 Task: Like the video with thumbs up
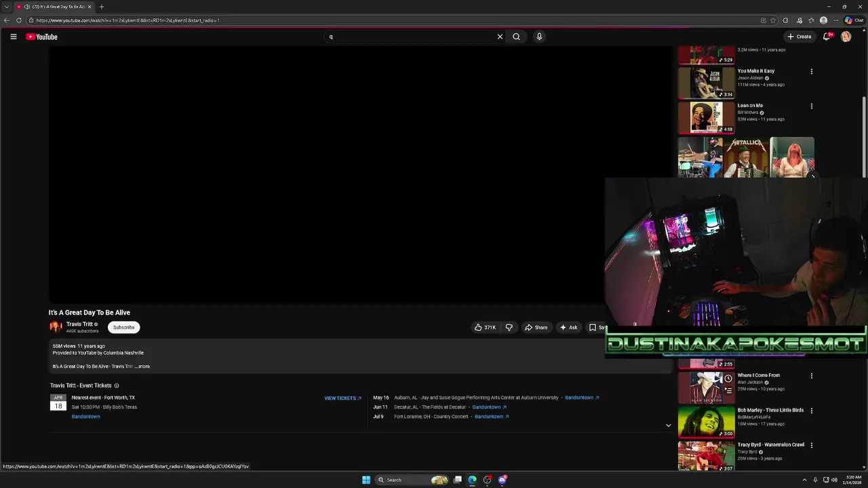(485, 327)
